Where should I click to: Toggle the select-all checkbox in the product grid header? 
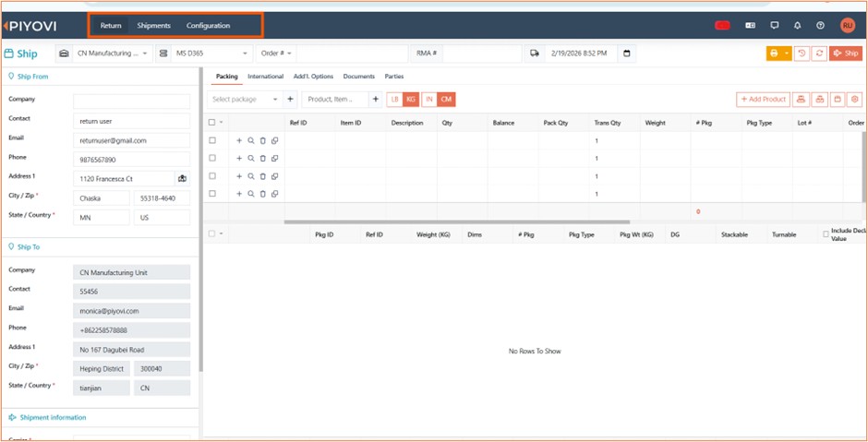(x=212, y=122)
